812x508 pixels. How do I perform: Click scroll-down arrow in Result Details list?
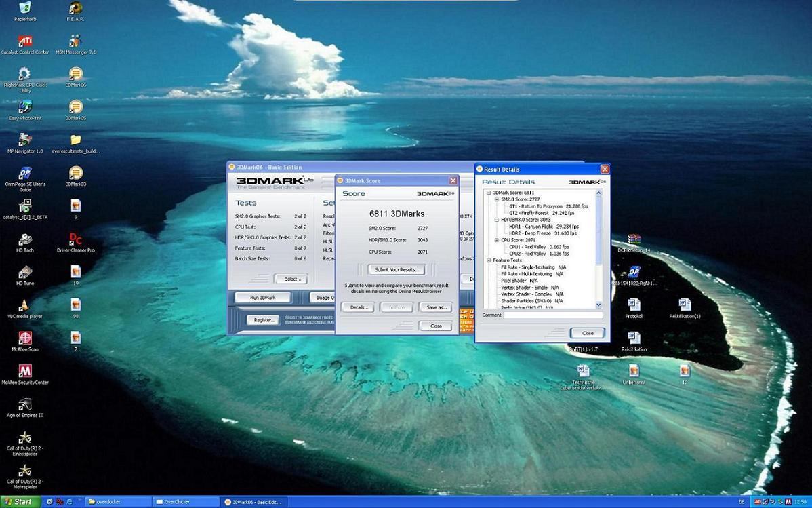pyautogui.click(x=598, y=305)
